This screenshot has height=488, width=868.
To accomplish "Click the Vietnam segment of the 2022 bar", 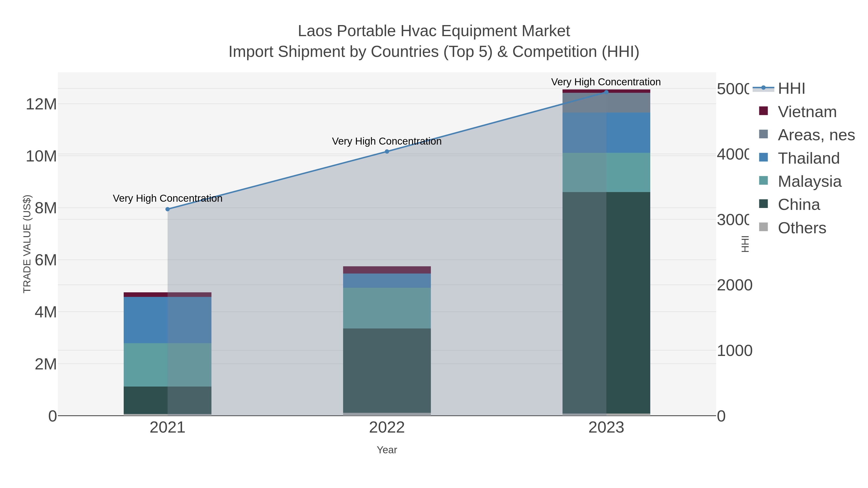I will (387, 270).
